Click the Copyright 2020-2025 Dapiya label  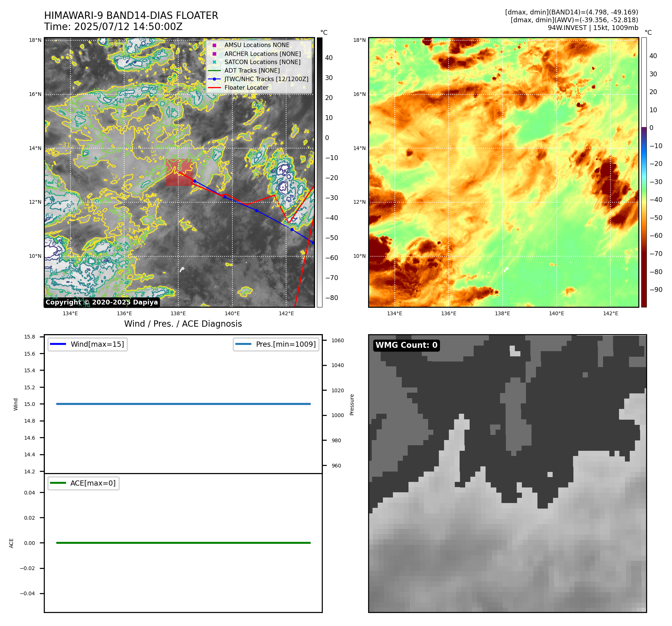pyautogui.click(x=102, y=302)
